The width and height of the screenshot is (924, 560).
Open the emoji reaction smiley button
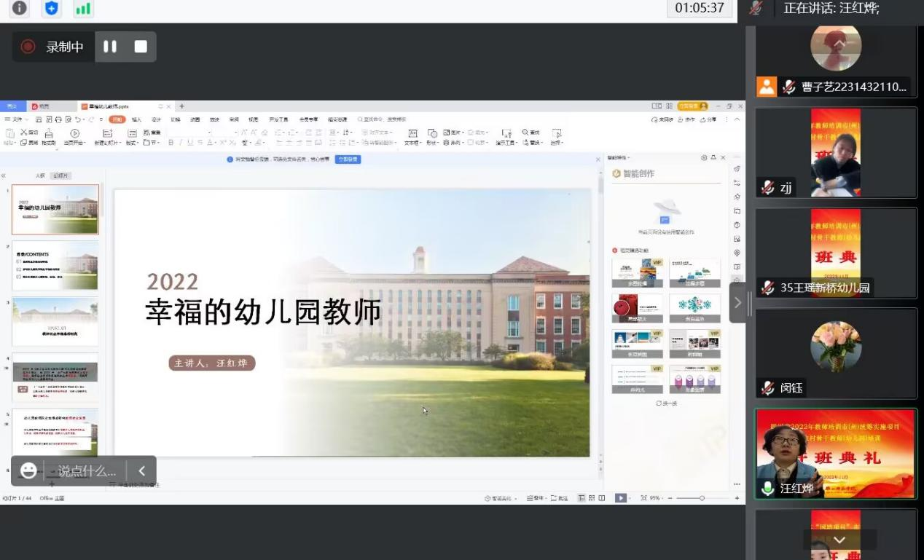pyautogui.click(x=28, y=471)
